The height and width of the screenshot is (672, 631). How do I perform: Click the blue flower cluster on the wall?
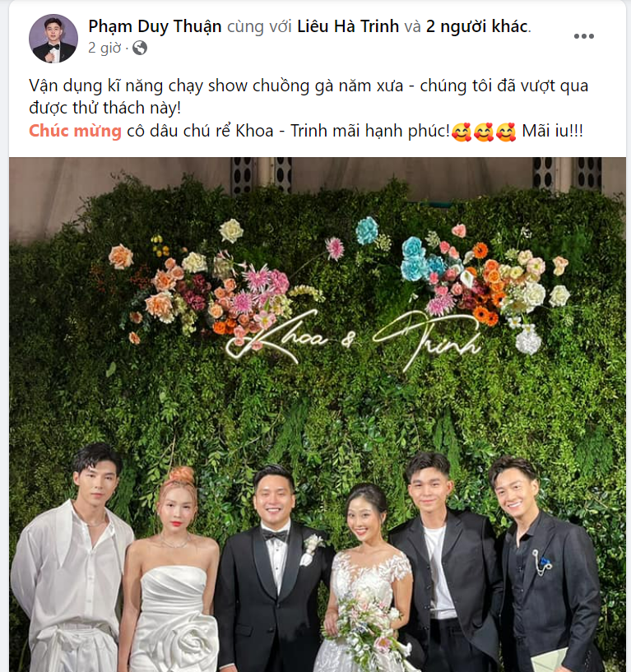tap(417, 257)
